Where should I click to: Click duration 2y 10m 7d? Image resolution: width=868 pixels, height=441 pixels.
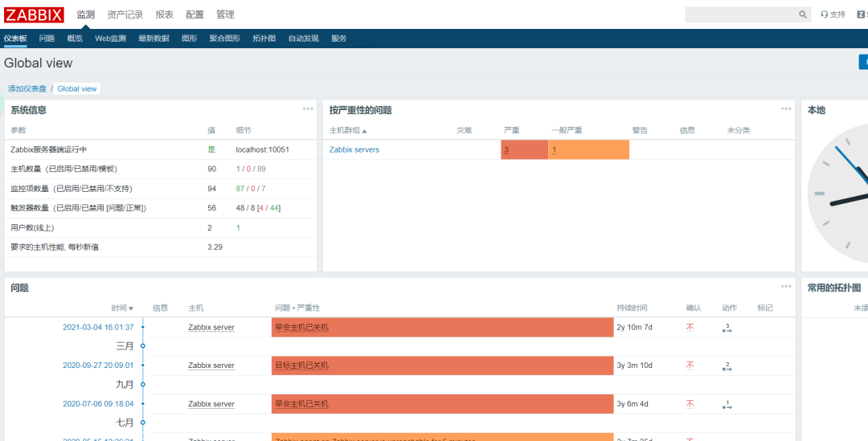pos(634,327)
